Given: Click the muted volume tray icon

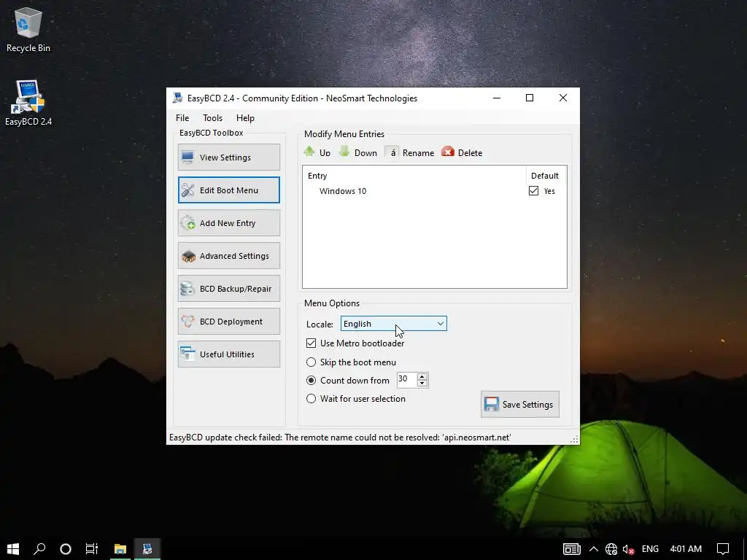Looking at the screenshot, I should coord(628,549).
